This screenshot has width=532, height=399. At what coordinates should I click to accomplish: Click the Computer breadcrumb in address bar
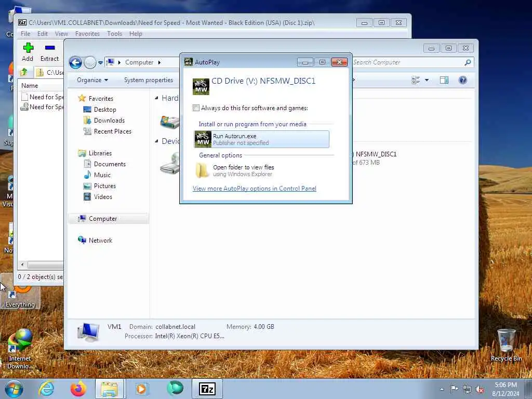point(139,62)
